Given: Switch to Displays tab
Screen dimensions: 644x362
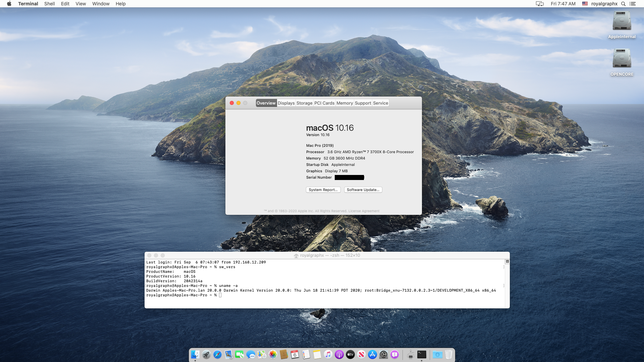Looking at the screenshot, I should point(286,103).
